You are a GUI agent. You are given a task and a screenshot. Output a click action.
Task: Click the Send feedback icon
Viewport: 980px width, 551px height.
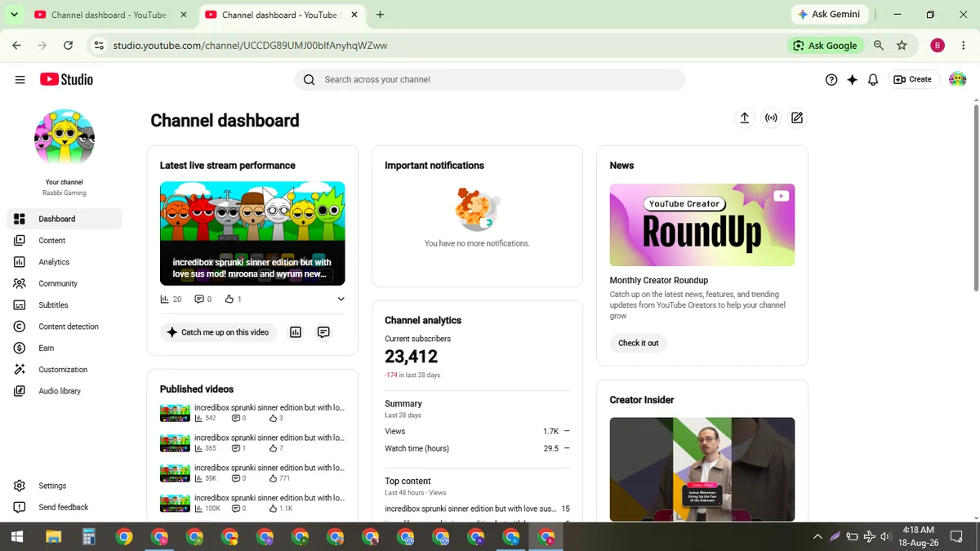coord(20,507)
